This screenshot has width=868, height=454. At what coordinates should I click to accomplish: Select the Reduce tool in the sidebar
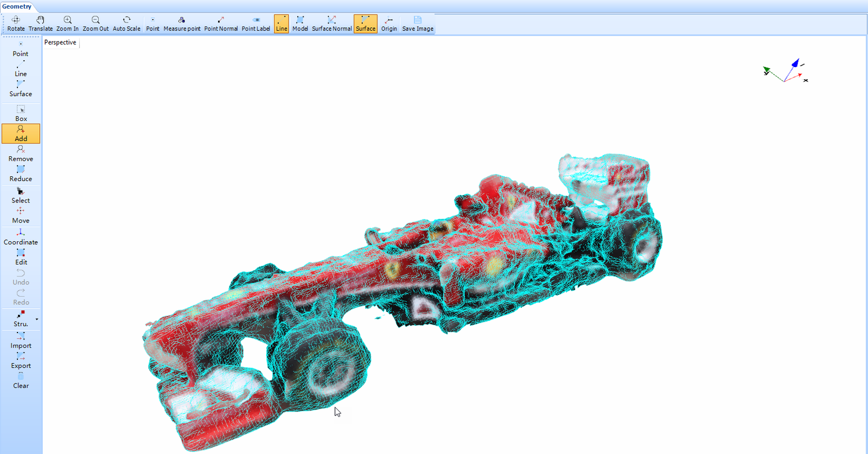point(21,174)
